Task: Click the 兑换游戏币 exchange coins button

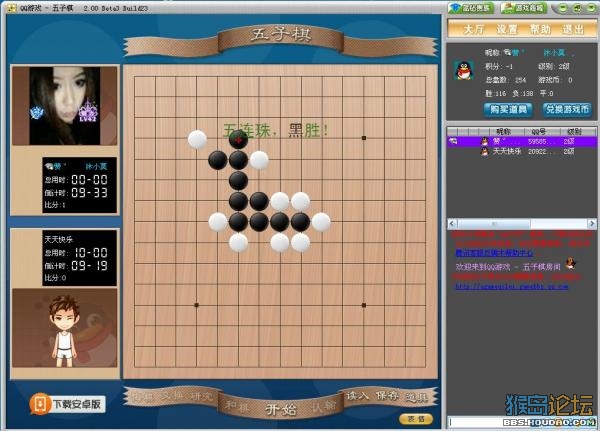Action: coord(567,110)
